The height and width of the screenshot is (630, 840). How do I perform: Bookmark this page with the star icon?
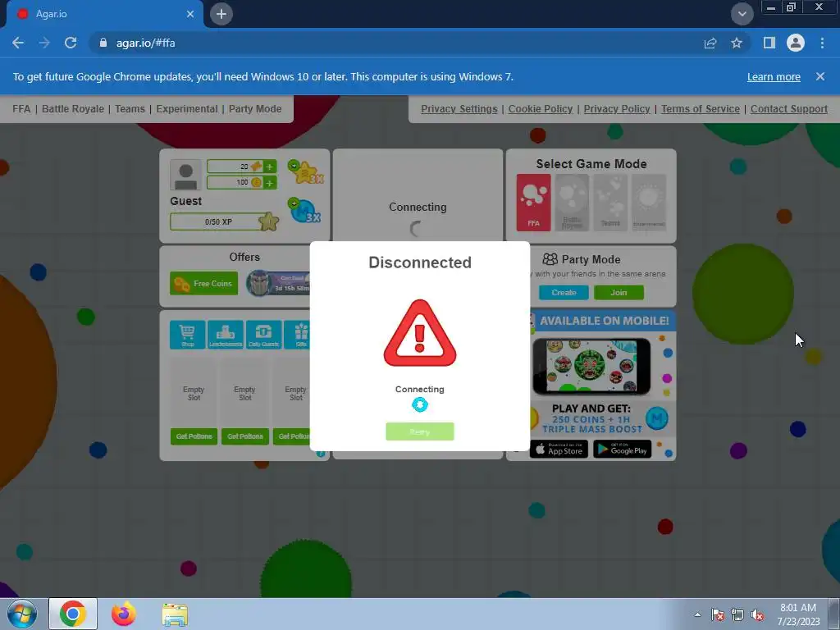pos(737,43)
